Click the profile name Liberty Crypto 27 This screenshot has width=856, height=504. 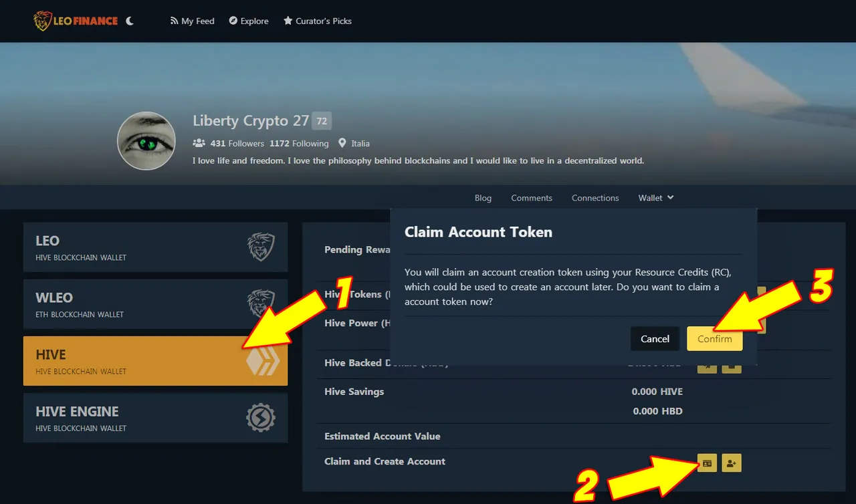pyautogui.click(x=251, y=121)
